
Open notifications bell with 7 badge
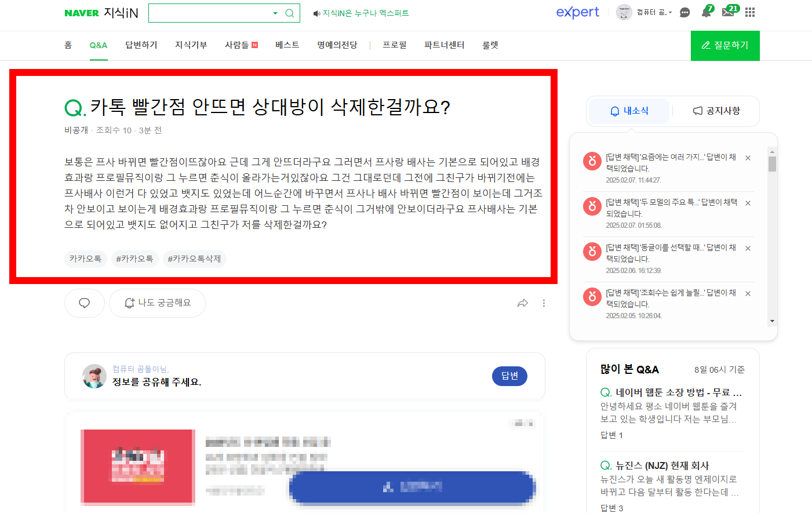click(707, 12)
